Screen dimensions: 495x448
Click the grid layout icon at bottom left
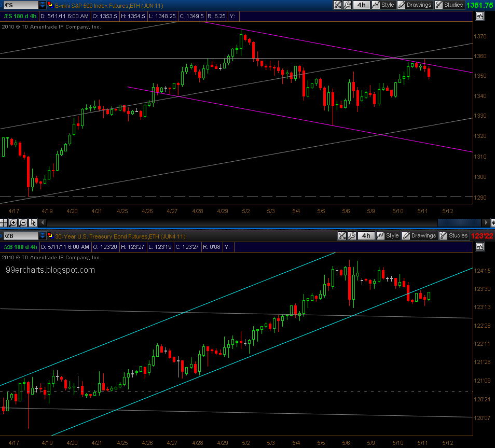click(x=4, y=222)
